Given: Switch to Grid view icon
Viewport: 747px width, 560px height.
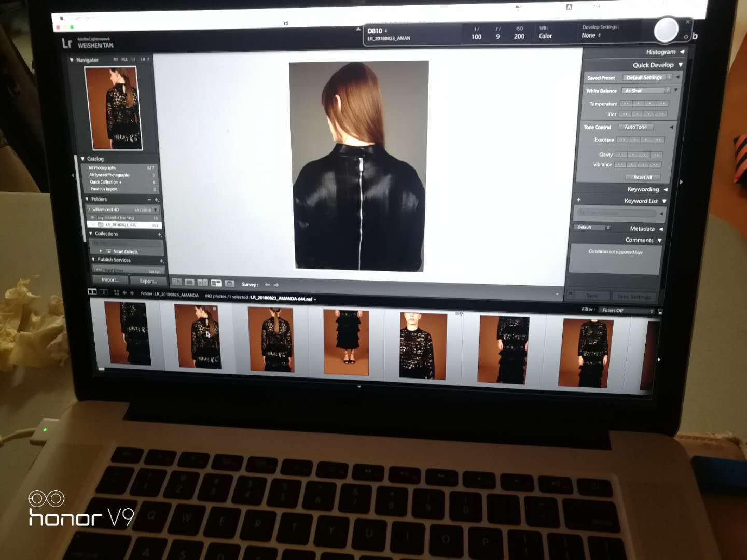Looking at the screenshot, I should [x=176, y=282].
